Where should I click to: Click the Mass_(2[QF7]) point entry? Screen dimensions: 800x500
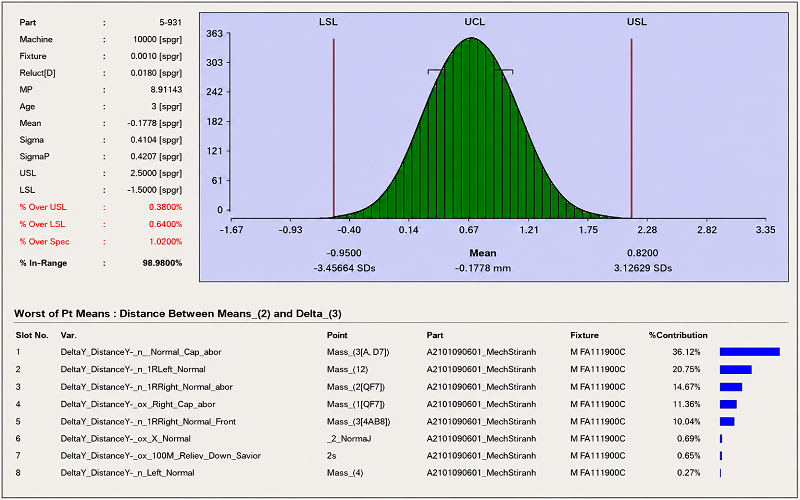[x=356, y=387]
